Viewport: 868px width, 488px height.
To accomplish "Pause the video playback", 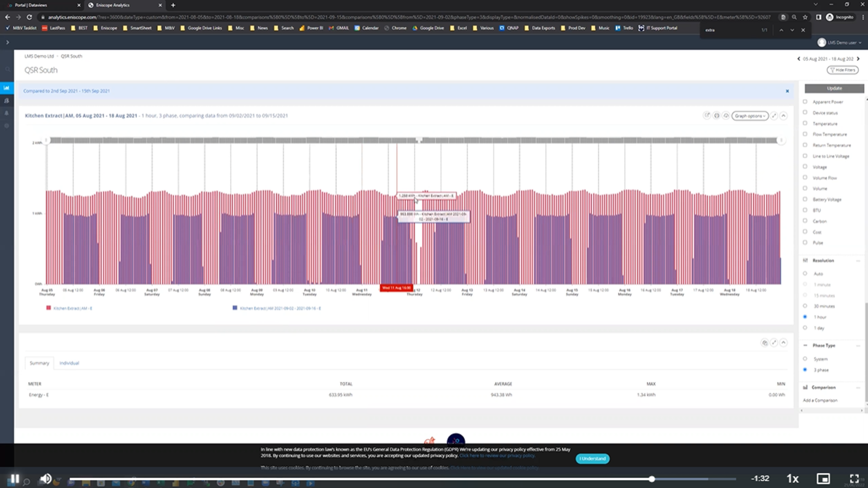I will [14, 478].
